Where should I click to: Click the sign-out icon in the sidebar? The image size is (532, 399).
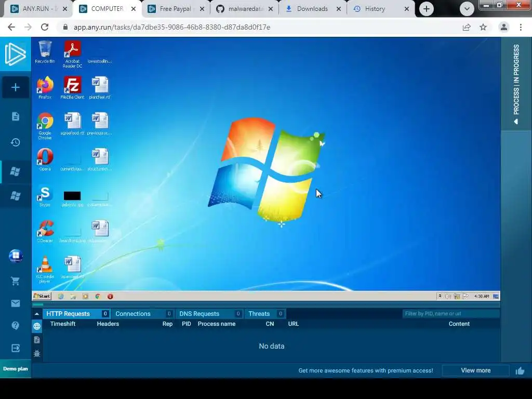click(15, 348)
